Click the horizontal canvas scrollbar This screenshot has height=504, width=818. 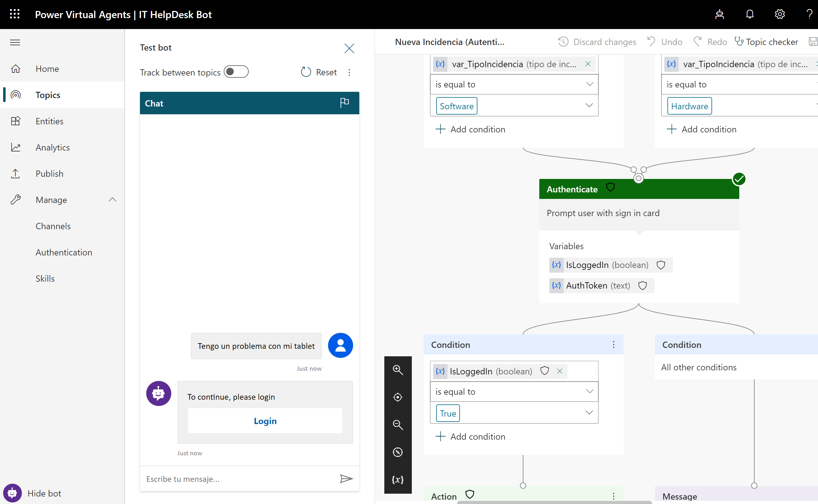pos(554,502)
